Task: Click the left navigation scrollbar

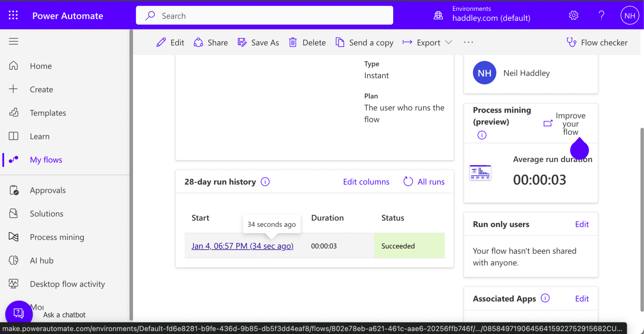Action: point(131,175)
